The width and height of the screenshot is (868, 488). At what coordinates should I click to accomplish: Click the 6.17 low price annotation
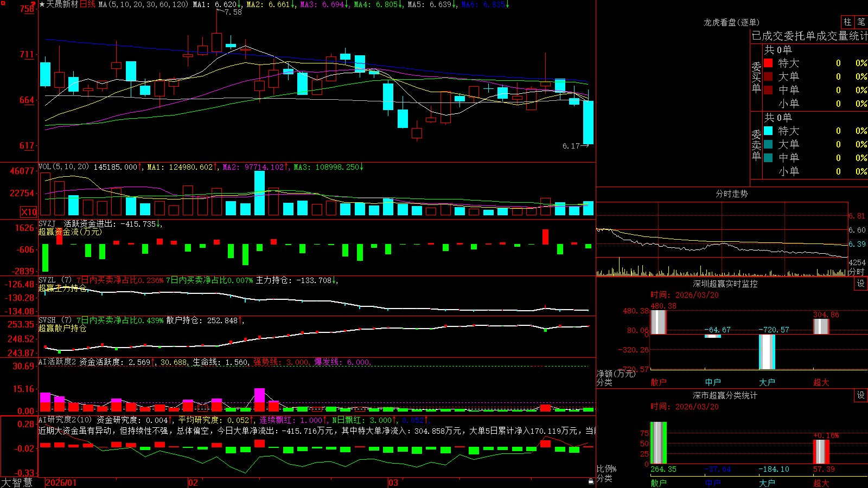[571, 146]
